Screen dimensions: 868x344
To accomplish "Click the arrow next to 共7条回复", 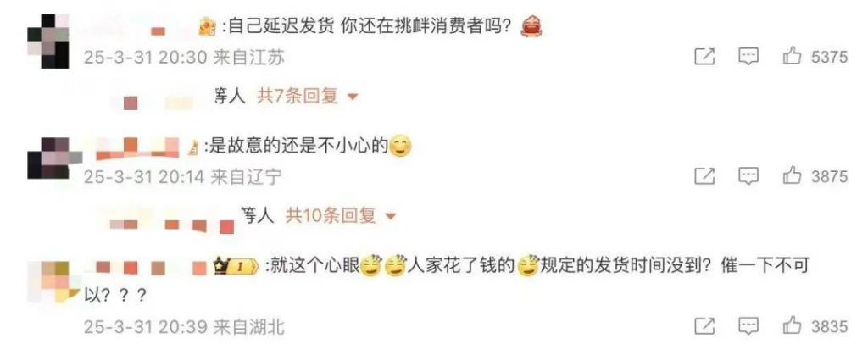I will point(352,97).
